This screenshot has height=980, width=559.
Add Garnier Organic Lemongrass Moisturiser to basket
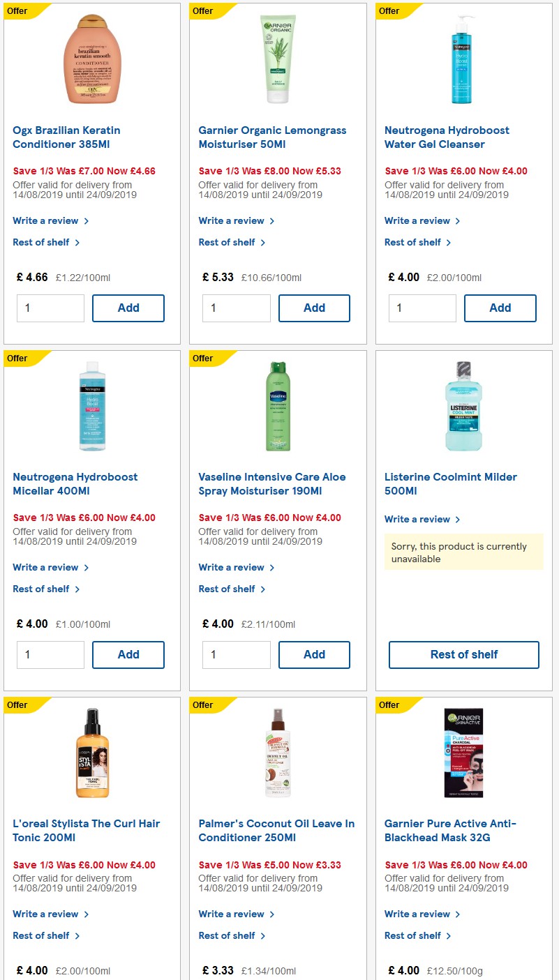point(314,308)
